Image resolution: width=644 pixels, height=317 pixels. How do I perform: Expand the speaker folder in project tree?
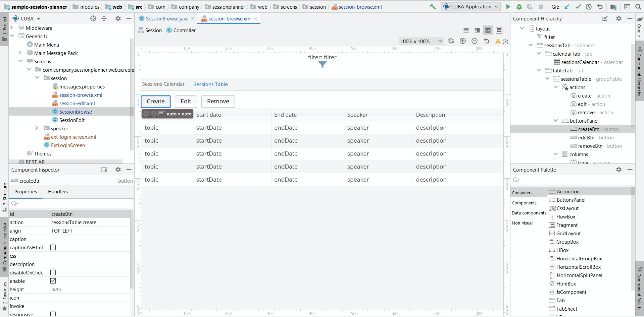point(37,128)
